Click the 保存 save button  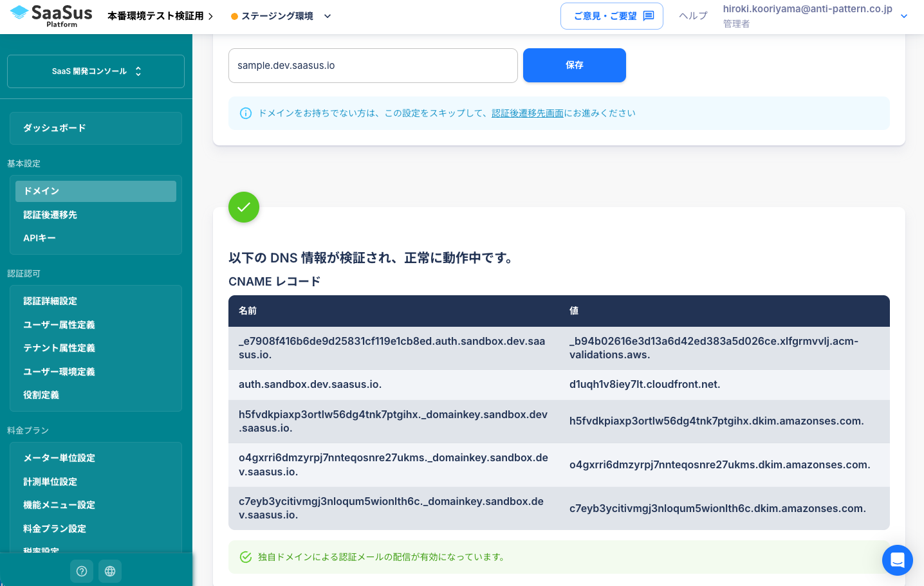click(574, 65)
